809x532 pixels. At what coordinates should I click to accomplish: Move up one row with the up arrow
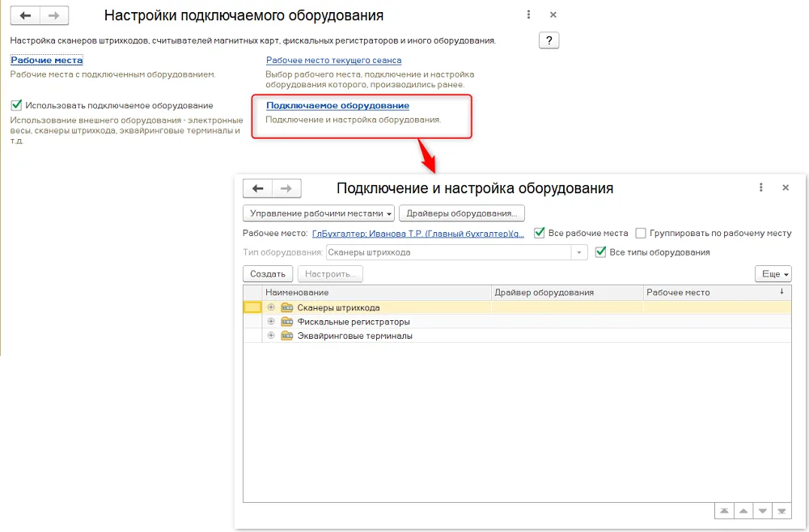pos(743,511)
